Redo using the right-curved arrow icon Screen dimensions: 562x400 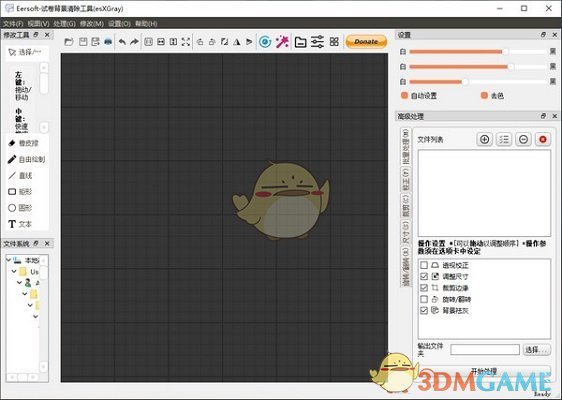134,42
